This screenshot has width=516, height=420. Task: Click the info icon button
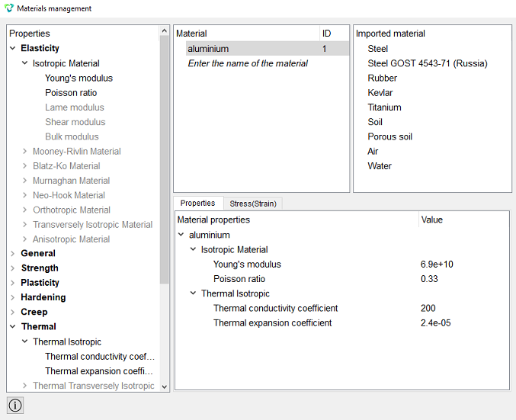point(15,406)
